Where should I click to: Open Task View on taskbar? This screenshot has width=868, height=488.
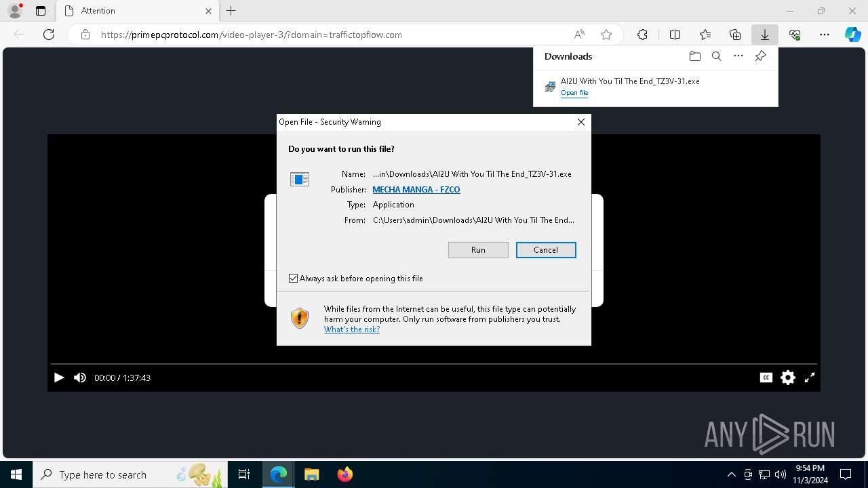tap(244, 474)
